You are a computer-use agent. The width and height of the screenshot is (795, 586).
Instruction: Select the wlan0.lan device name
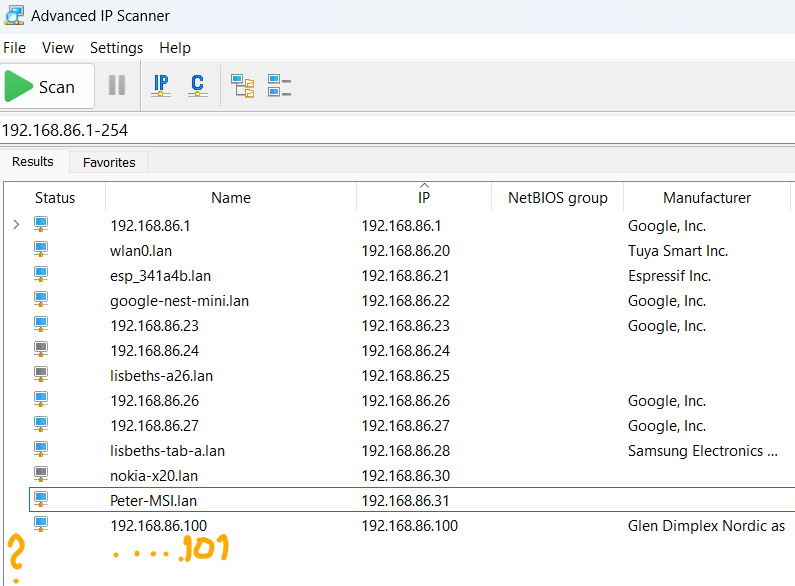pyautogui.click(x=141, y=251)
